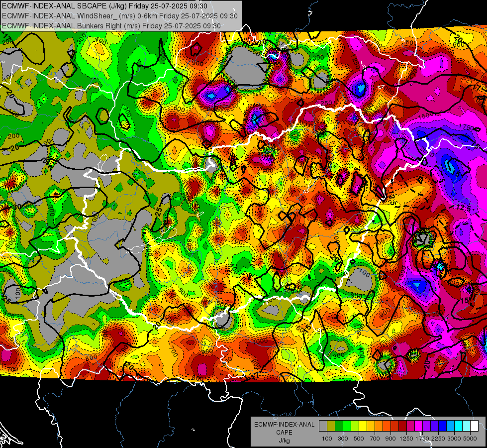Click the J/kg unit label in legend

point(284,441)
